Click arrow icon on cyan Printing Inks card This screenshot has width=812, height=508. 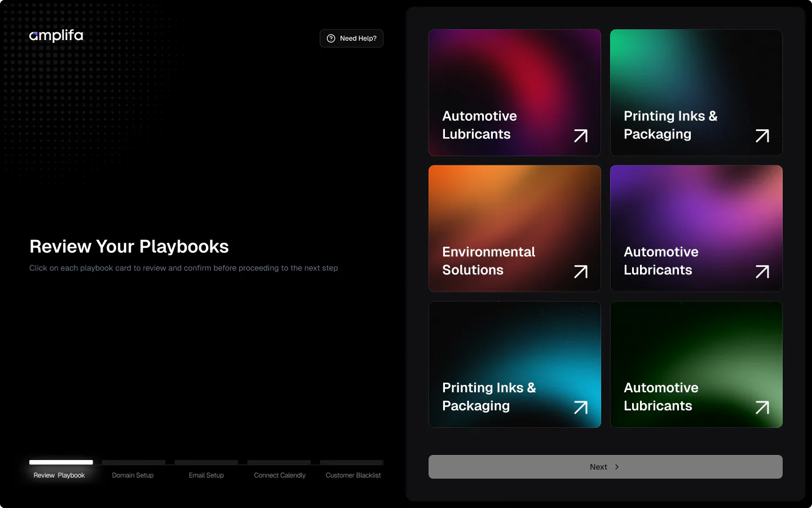(x=581, y=408)
